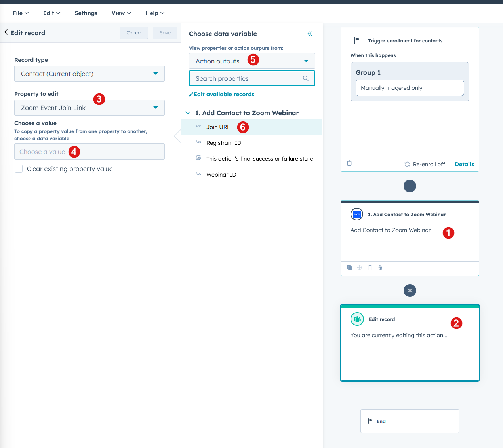503x448 pixels.
Task: Click the Abc icon beside Join URL
Action: tap(198, 126)
